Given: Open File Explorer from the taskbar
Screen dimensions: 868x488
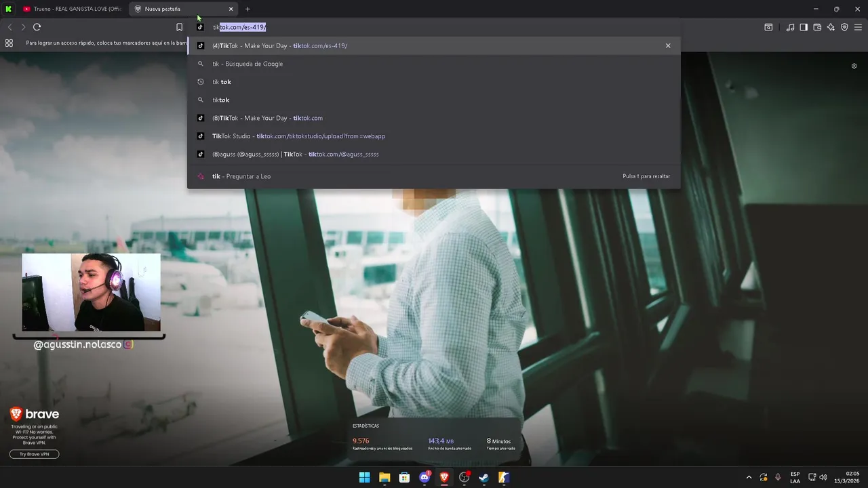Looking at the screenshot, I should 384,477.
